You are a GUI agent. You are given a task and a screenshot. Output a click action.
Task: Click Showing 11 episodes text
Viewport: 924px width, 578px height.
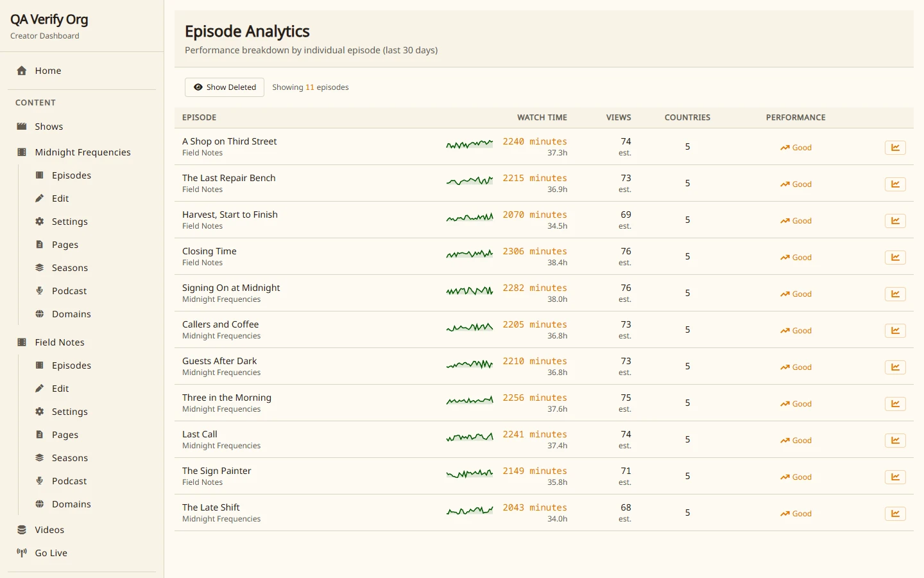(x=311, y=87)
